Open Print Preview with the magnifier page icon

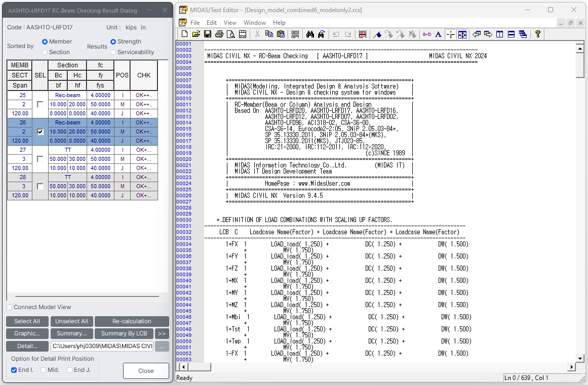[x=231, y=34]
